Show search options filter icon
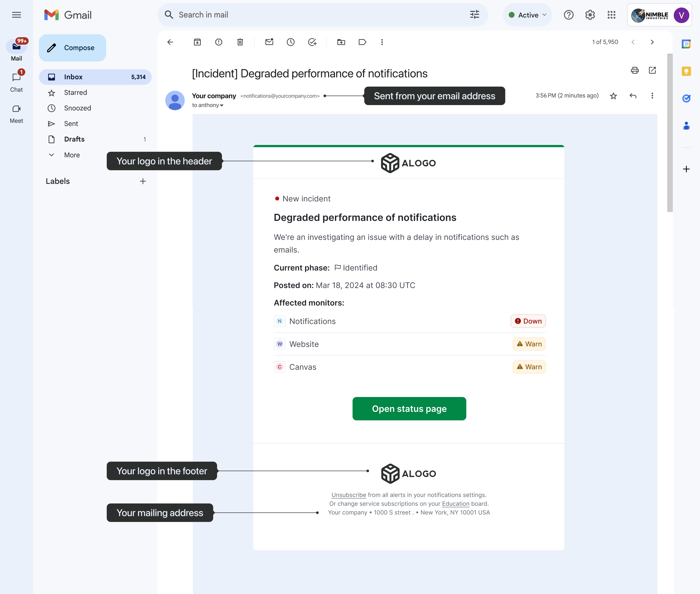Viewport: 700px width, 594px height. pos(474,15)
